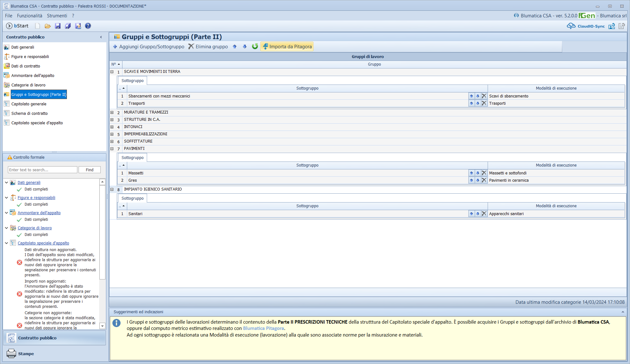The image size is (630, 364).
Task: Click Aggiungi Gruppo/Sottogruppo button
Action: (149, 47)
